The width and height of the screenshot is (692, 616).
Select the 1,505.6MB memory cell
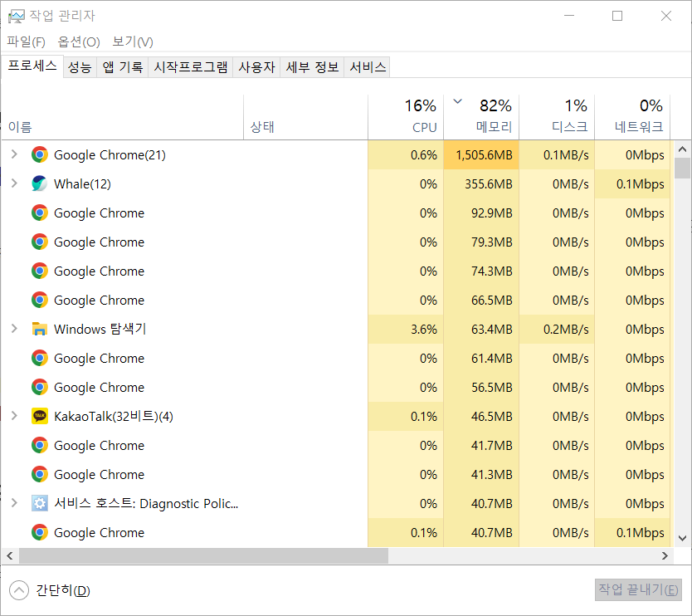481,155
